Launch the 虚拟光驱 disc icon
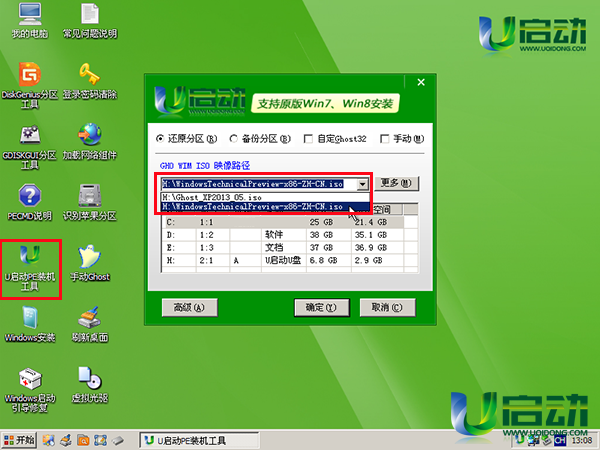Image resolution: width=600 pixels, height=450 pixels. coord(90,385)
